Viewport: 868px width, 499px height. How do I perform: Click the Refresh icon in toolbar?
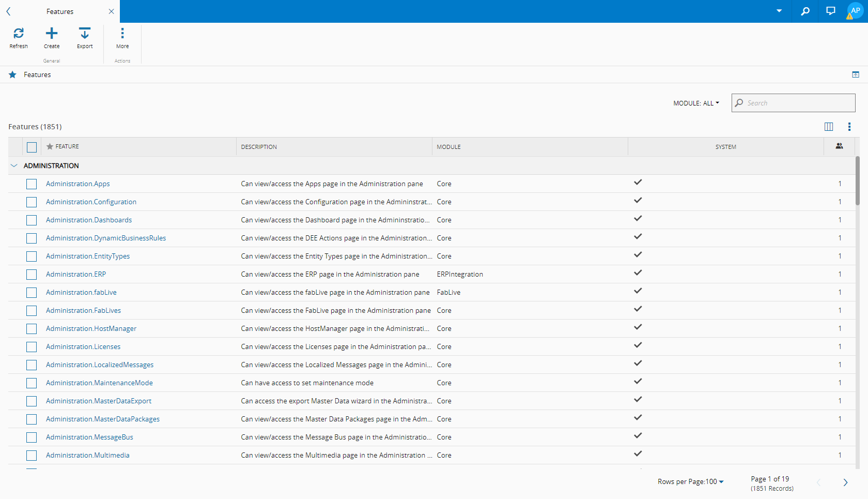(19, 34)
